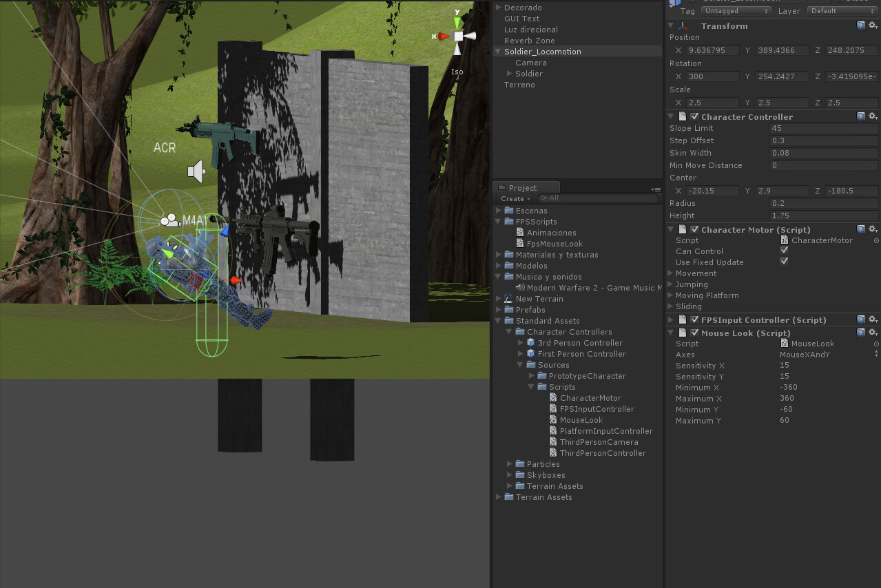Screen dimensions: 881x588
Task: Switch to the Project tab
Action: coord(522,188)
